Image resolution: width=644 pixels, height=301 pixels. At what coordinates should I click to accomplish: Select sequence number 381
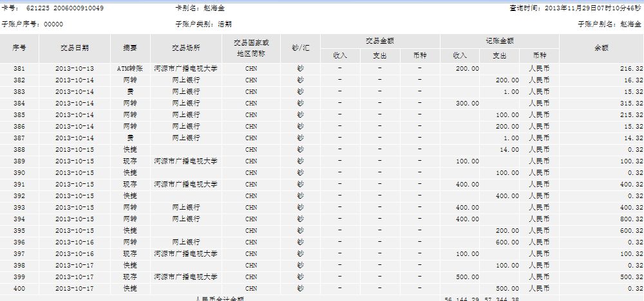pos(19,68)
